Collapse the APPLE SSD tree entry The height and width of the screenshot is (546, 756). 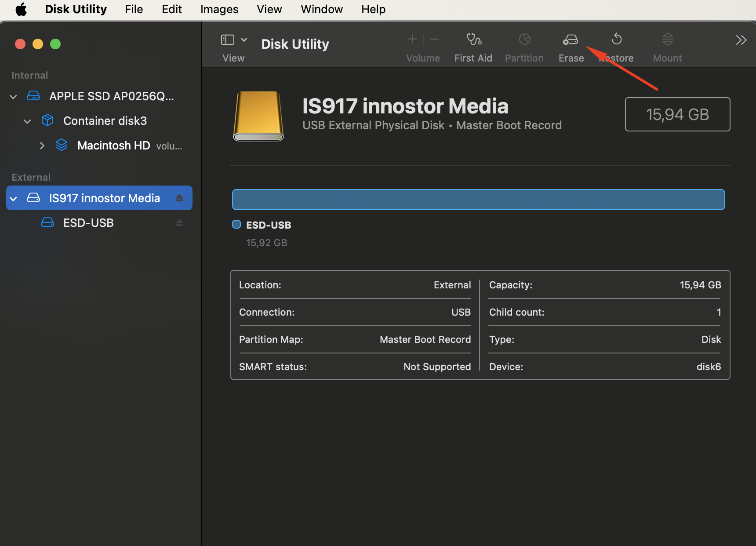[x=14, y=97]
